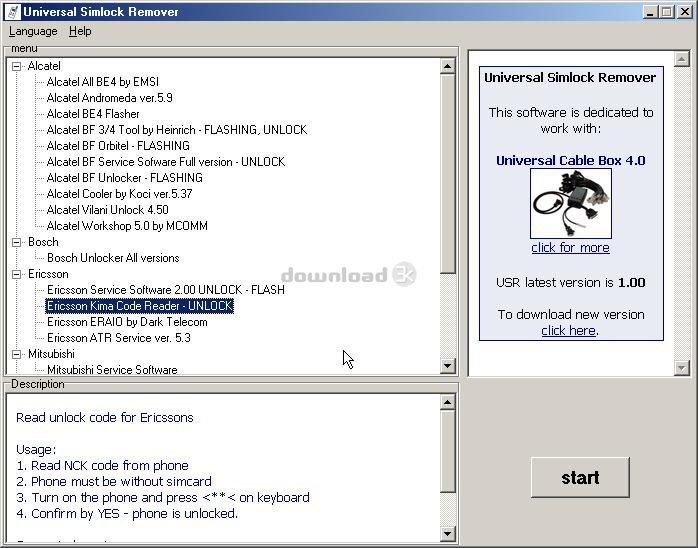Collapse the Alcatel tree node

click(x=16, y=66)
